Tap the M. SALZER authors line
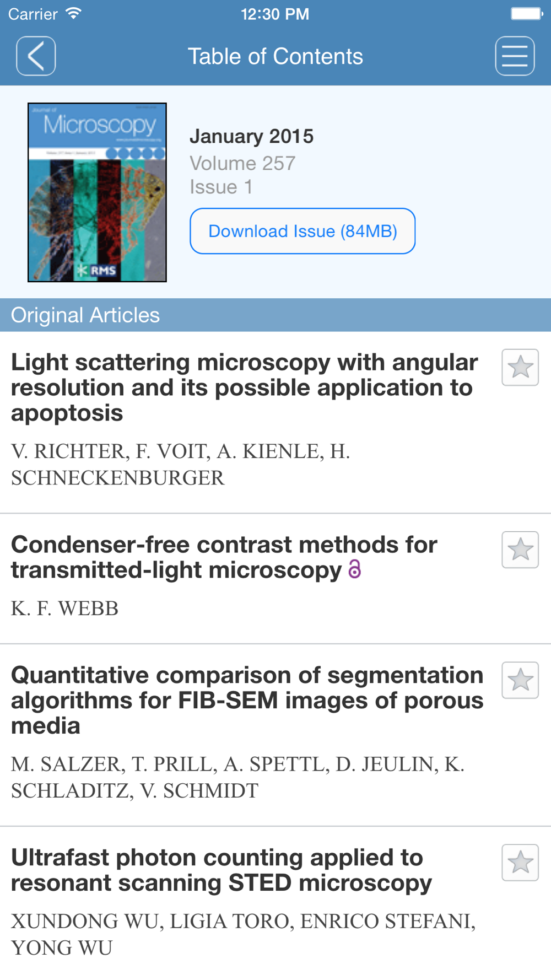 (x=237, y=777)
